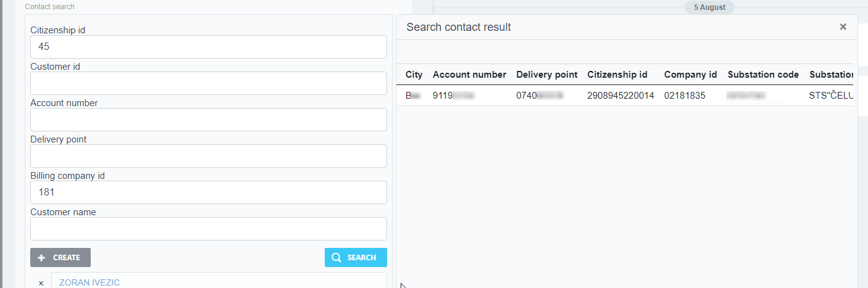Image resolution: width=868 pixels, height=288 pixels.
Task: Click the 5 August date marker
Action: click(x=709, y=7)
